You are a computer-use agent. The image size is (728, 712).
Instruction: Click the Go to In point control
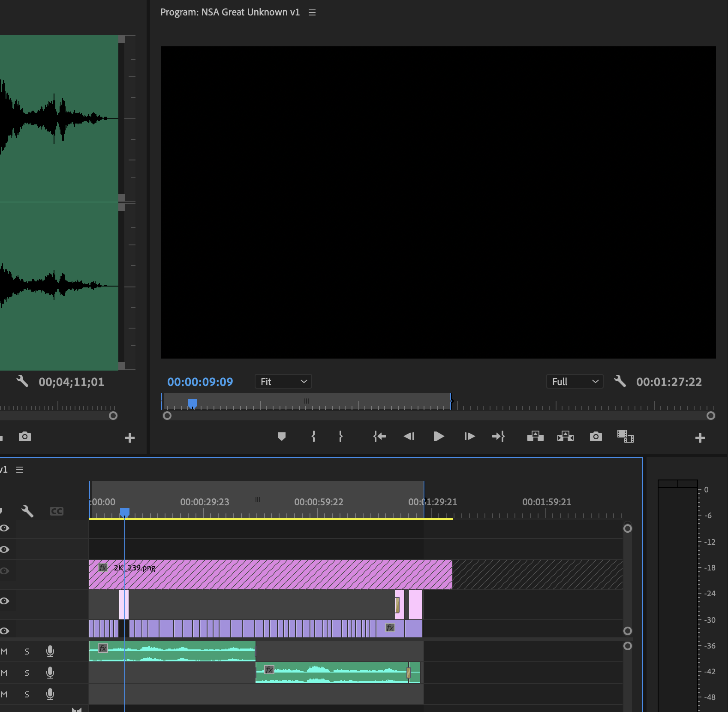point(379,436)
